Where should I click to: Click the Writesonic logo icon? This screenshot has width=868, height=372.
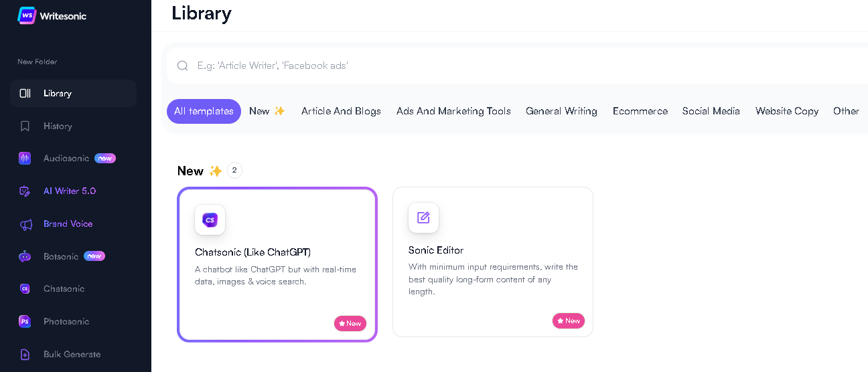27,15
